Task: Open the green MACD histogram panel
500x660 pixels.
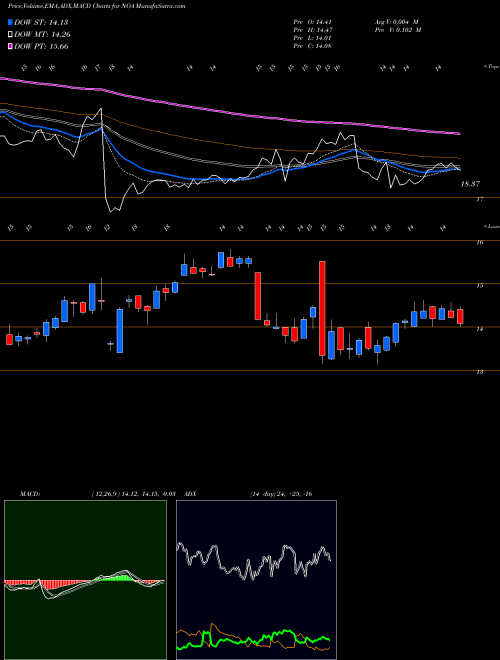Action: click(x=85, y=580)
